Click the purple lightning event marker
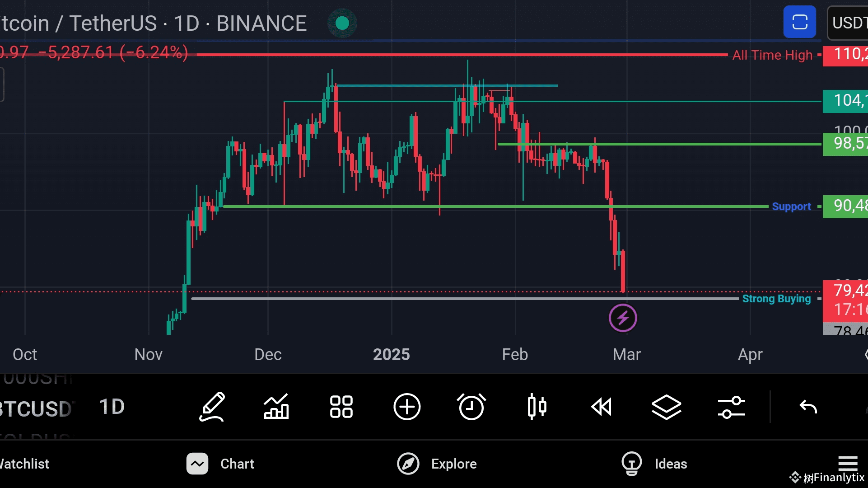 [x=623, y=318]
